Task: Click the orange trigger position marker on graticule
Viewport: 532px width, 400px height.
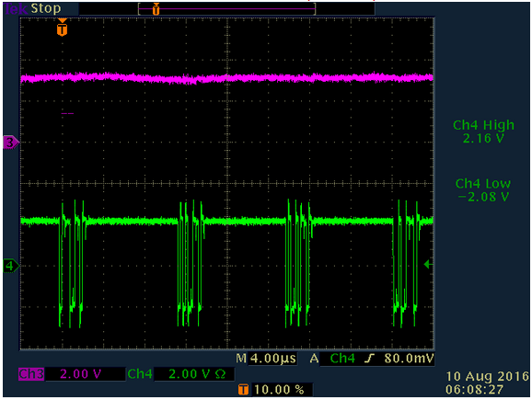Action: pyautogui.click(x=62, y=28)
